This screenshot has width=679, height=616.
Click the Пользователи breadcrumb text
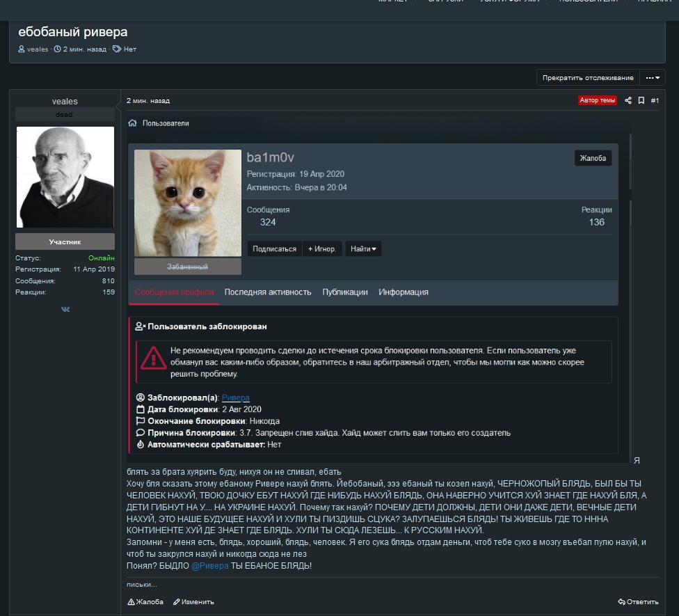(x=166, y=123)
